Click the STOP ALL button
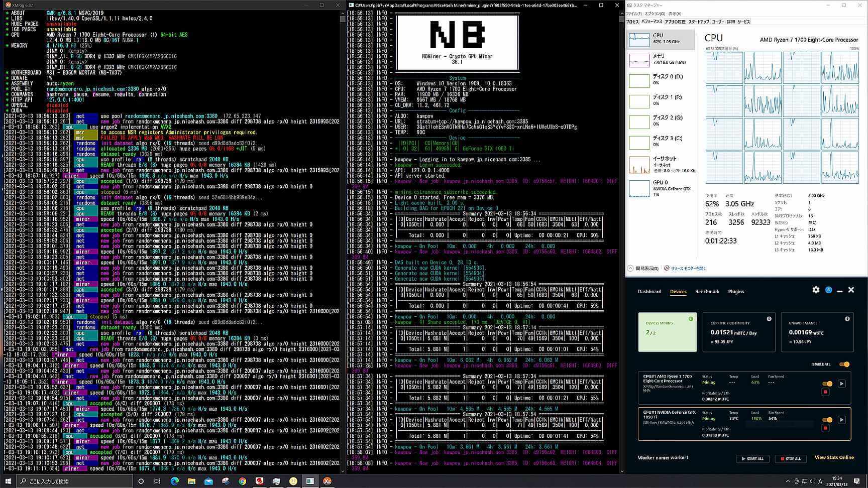This screenshot has width=868, height=488. pos(790,458)
